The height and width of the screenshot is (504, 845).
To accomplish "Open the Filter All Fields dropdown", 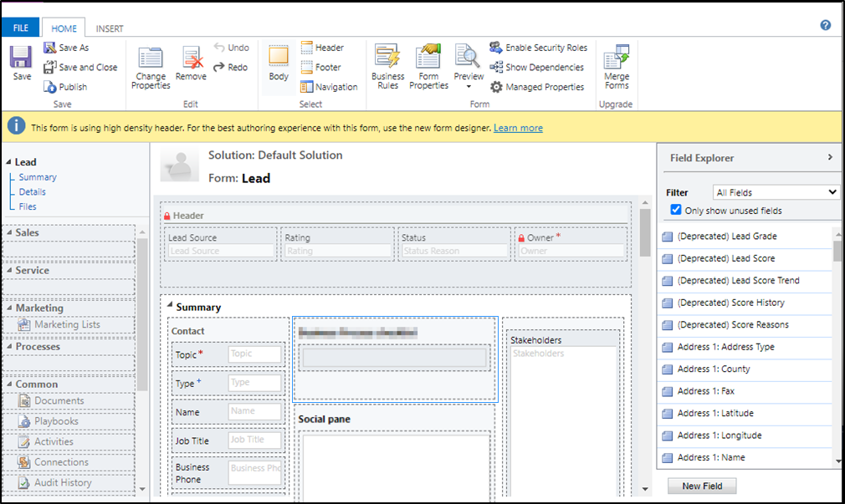I will click(776, 192).
